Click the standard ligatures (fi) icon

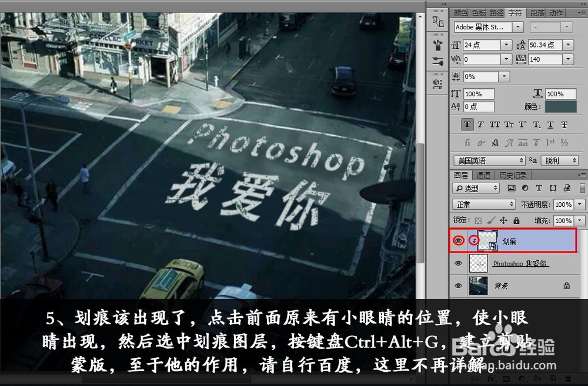pyautogui.click(x=467, y=143)
